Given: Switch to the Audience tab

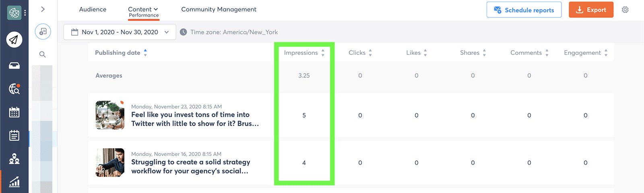Looking at the screenshot, I should pos(93,9).
